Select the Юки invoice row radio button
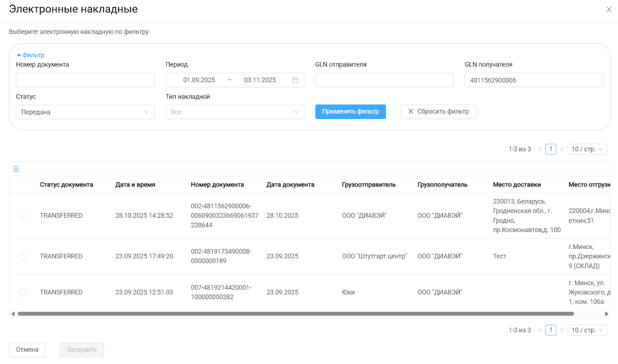This screenshot has width=618, height=364. click(23, 293)
